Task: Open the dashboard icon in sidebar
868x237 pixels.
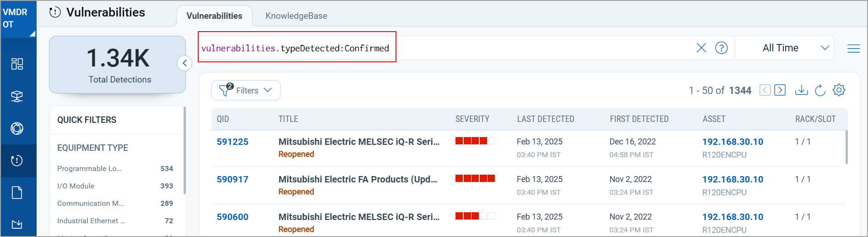Action: (17, 64)
